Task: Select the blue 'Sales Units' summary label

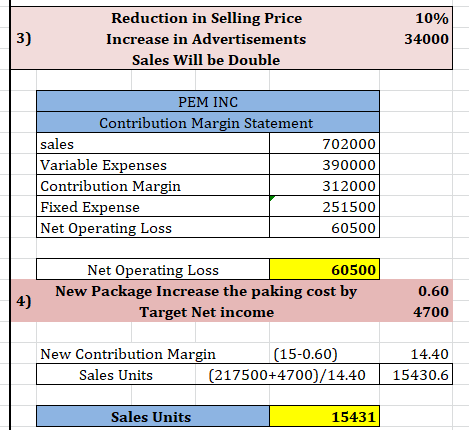Action: pos(153,416)
